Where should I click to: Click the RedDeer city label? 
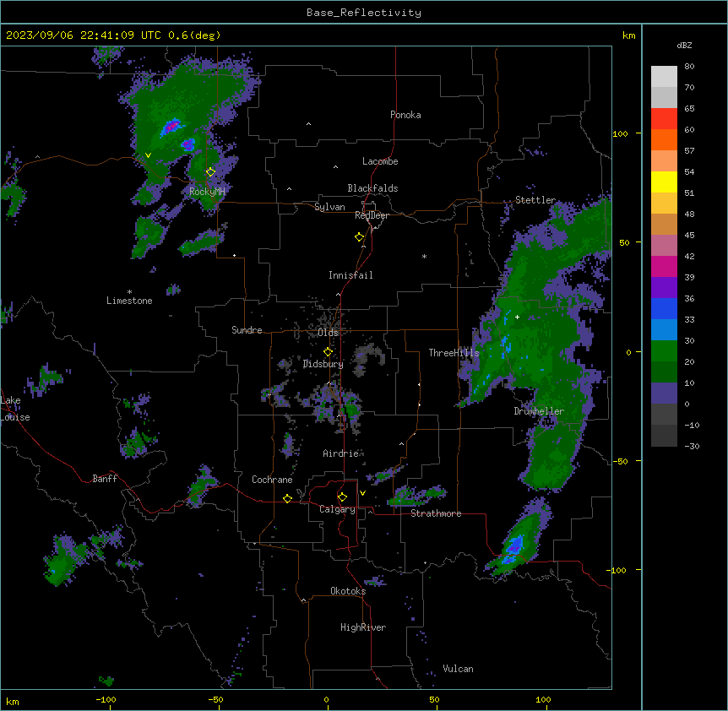point(372,215)
